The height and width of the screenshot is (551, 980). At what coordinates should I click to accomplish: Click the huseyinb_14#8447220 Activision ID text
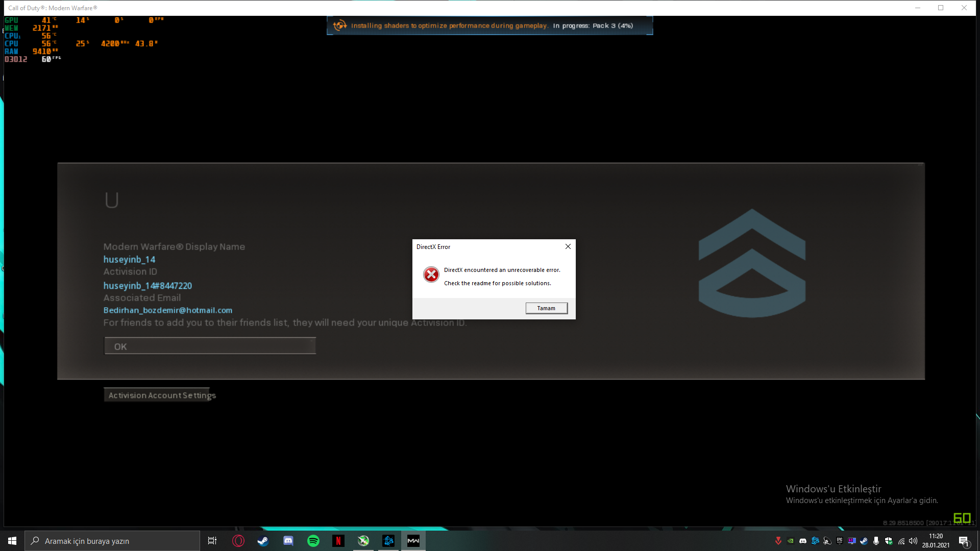point(148,286)
